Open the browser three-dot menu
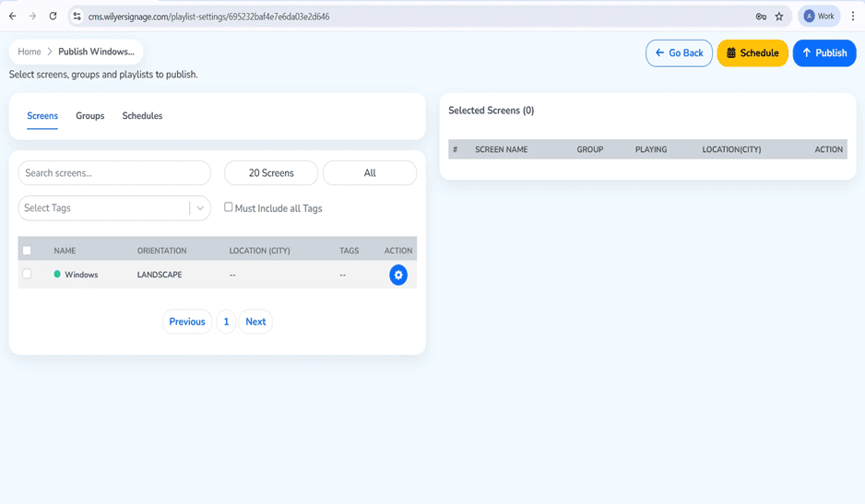Viewport: 865px width, 504px height. coord(853,16)
